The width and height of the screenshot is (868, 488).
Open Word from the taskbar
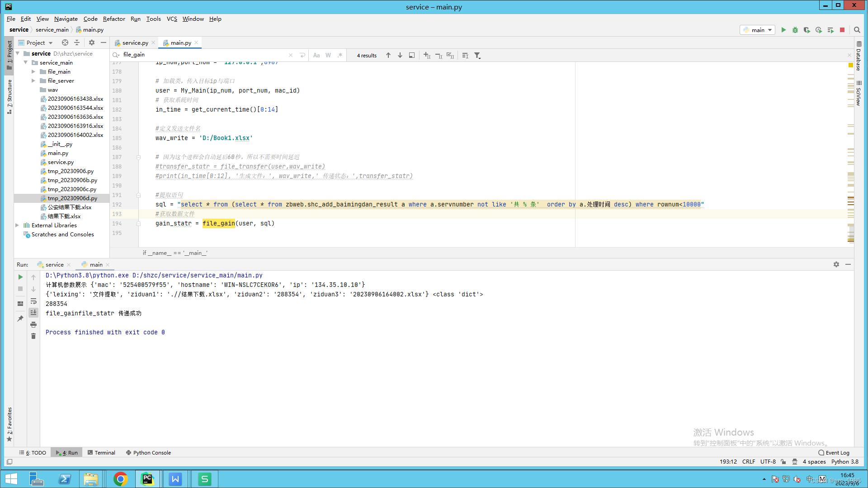pyautogui.click(x=175, y=479)
